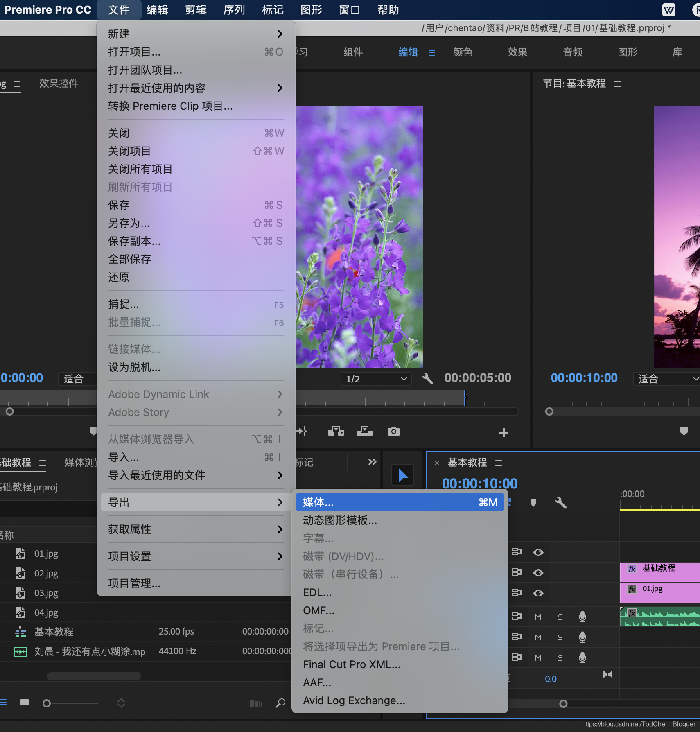Viewport: 700px width, 732px height.
Task: Click Final Cut Pro XML export option
Action: click(351, 664)
